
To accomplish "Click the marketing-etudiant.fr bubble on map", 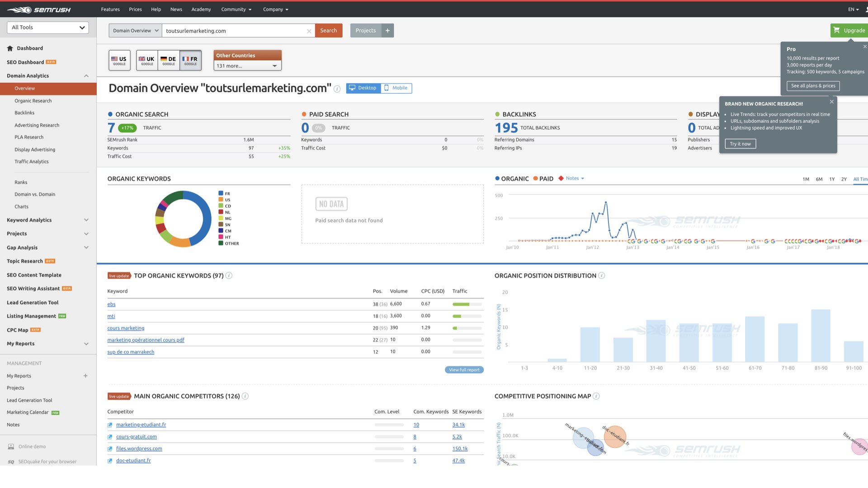I will [583, 437].
